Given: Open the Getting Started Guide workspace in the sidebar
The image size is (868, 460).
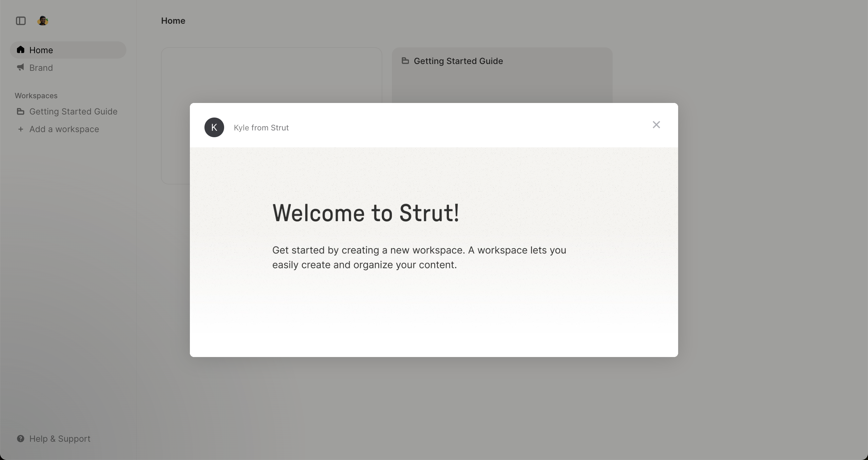Looking at the screenshot, I should click(68, 111).
